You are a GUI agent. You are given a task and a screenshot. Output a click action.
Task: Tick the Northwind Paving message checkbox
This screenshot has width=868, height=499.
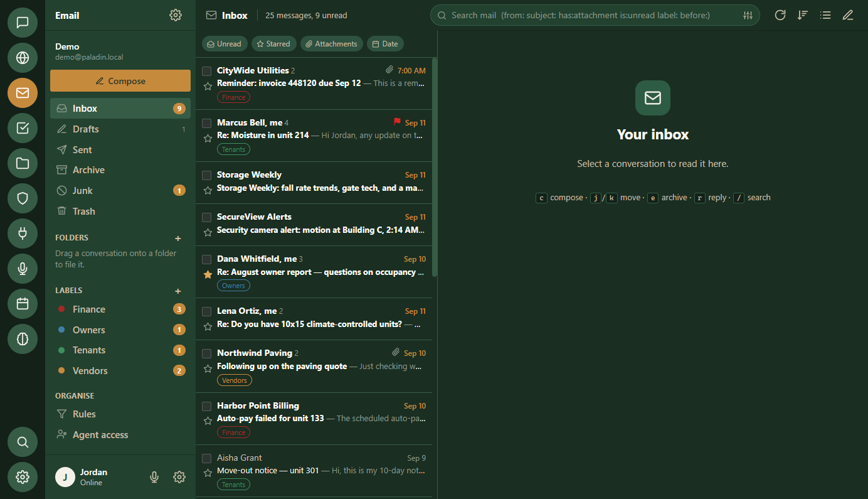(x=206, y=353)
